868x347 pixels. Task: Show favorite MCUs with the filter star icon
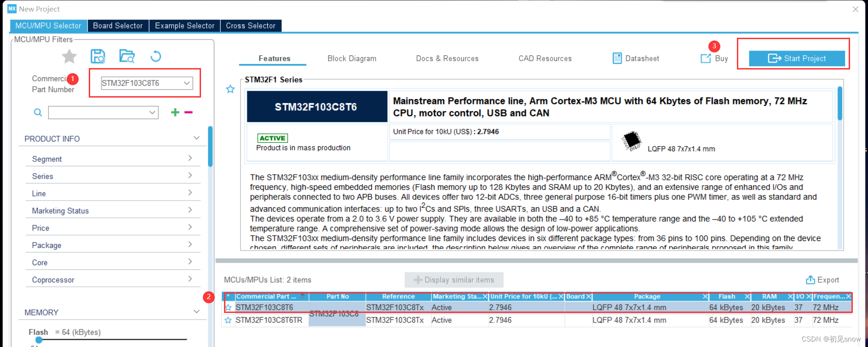(69, 57)
